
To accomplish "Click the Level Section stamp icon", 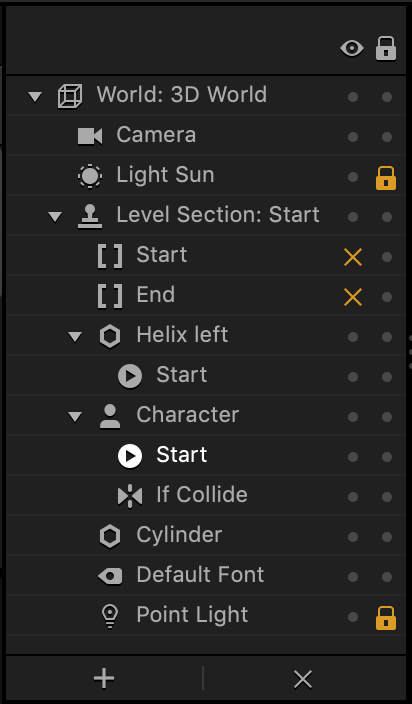I will pos(90,216).
